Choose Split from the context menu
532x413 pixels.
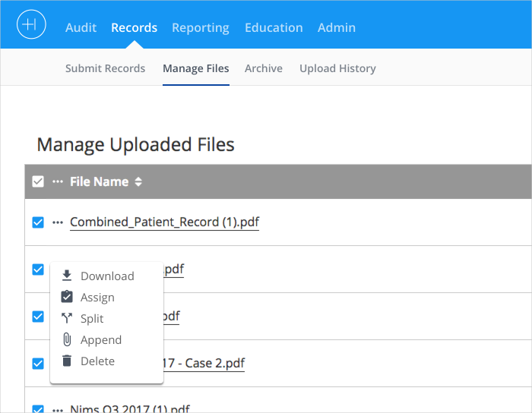pyautogui.click(x=106, y=318)
